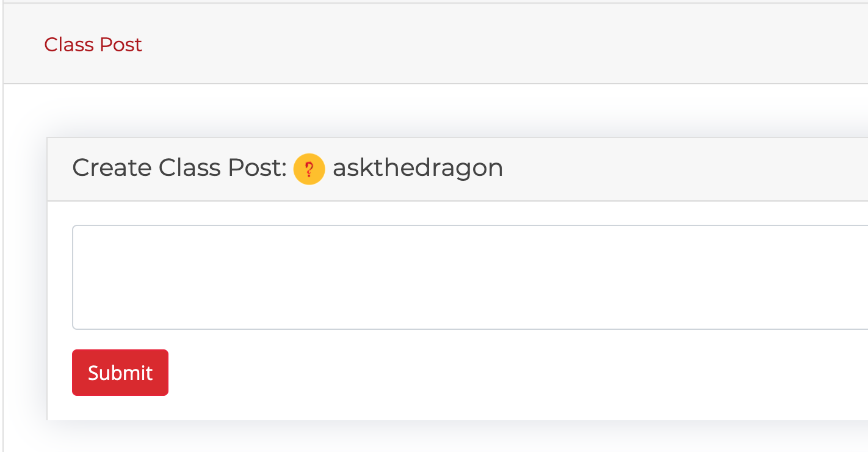The image size is (868, 452).
Task: Click the gray breadcrumb bar background
Action: (x=488, y=45)
